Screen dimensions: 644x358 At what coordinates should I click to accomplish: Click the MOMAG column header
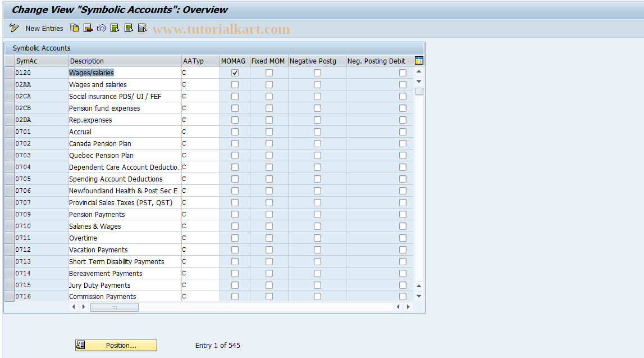[235, 61]
